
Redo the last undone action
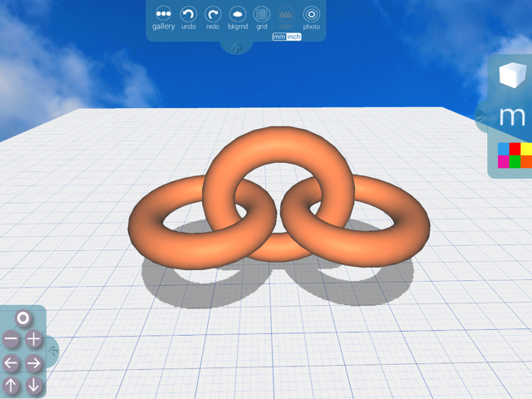[213, 18]
